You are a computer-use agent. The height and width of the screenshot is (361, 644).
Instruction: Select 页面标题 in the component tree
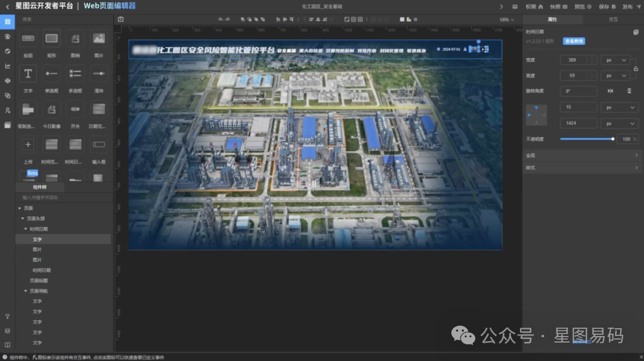point(39,281)
